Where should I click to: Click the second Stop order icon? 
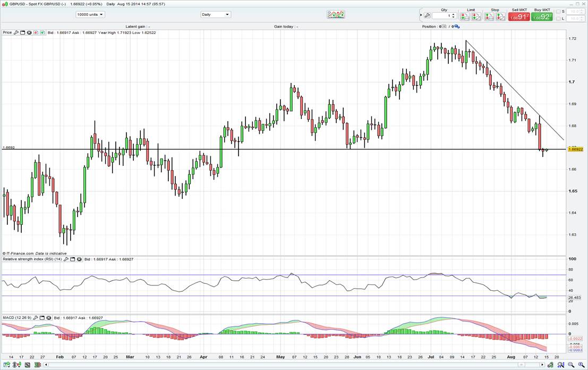[500, 16]
